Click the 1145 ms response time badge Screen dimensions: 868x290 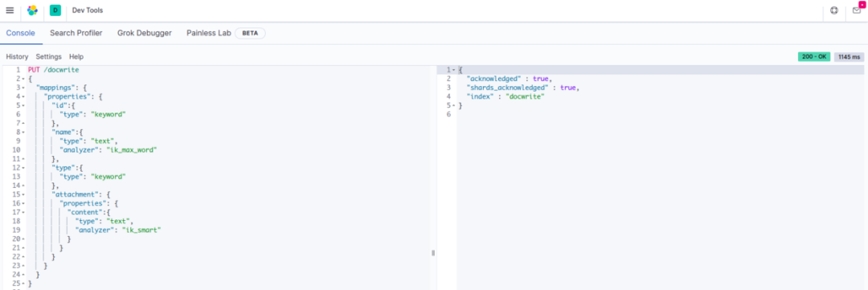click(850, 56)
